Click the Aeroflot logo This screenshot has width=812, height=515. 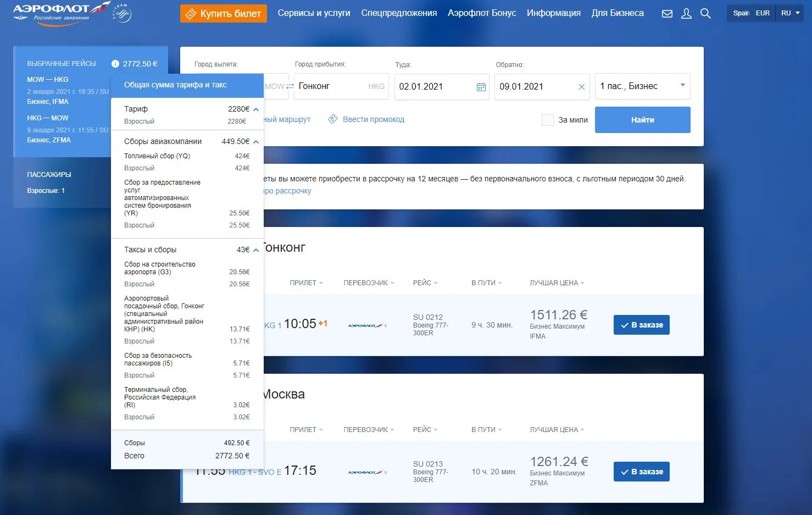(x=60, y=13)
